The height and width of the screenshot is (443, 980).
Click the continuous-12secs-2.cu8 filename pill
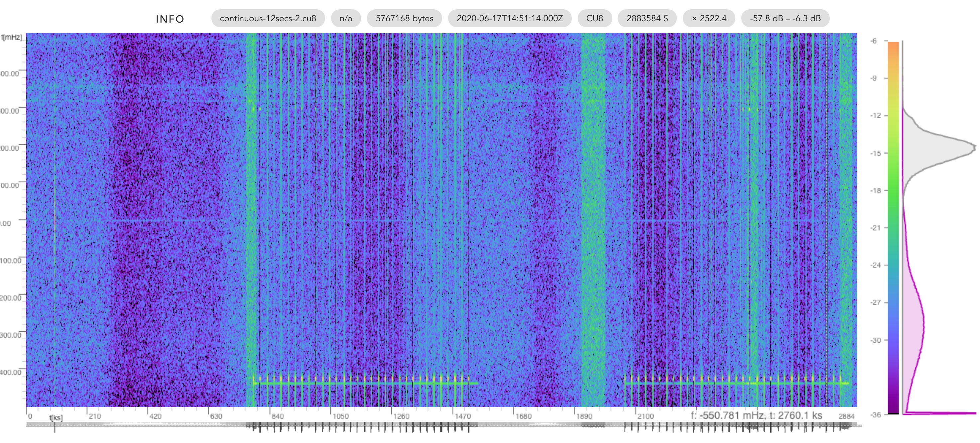[268, 18]
